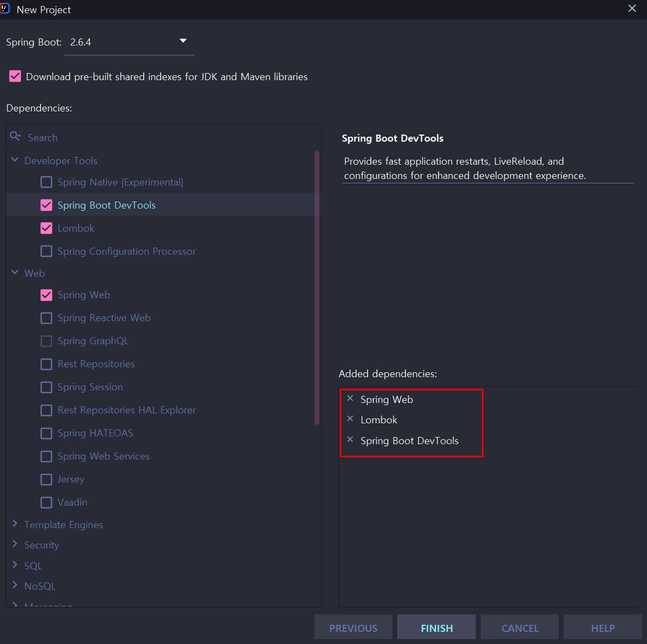Remove Spring Web from added dependencies

(350, 399)
